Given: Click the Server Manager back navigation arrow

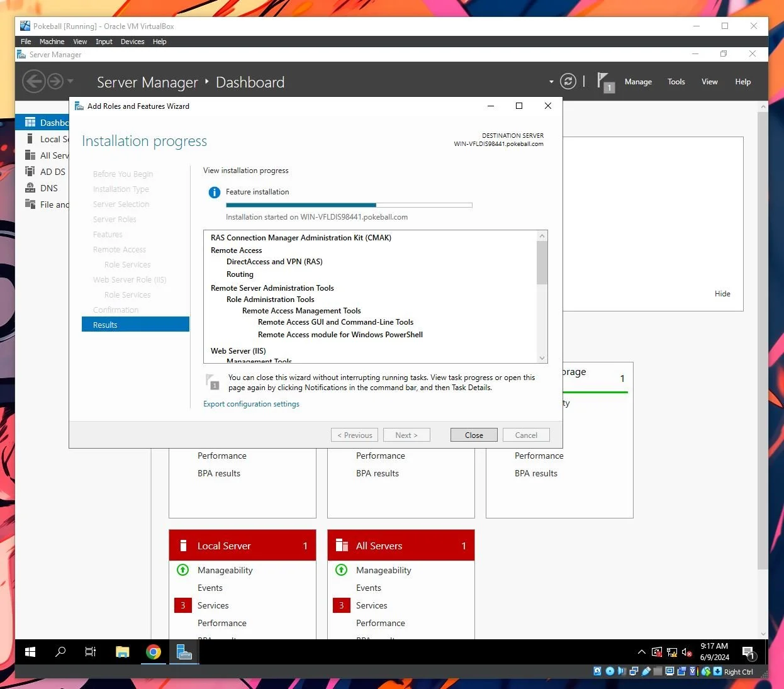Looking at the screenshot, I should 34,81.
